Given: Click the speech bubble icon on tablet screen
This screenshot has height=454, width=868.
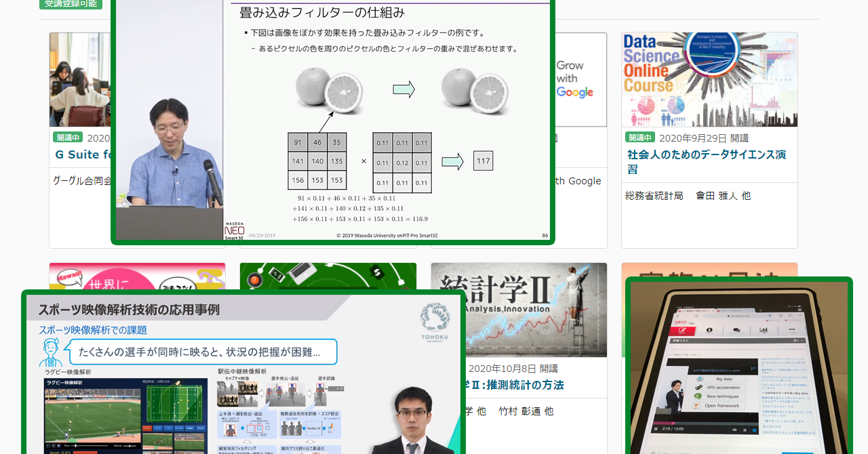Looking at the screenshot, I should pyautogui.click(x=735, y=331).
